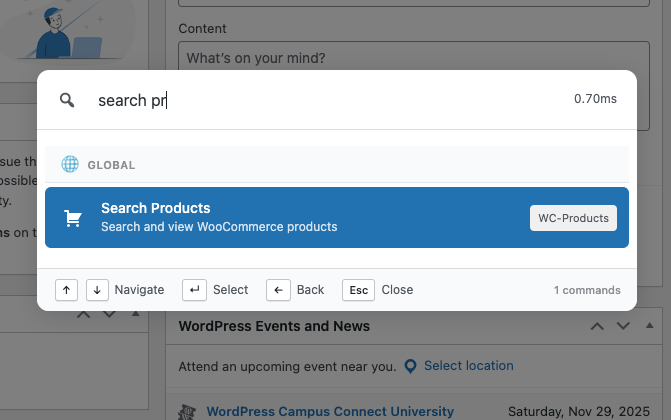Click the magnifying glass search icon
671x420 pixels.
click(67, 100)
